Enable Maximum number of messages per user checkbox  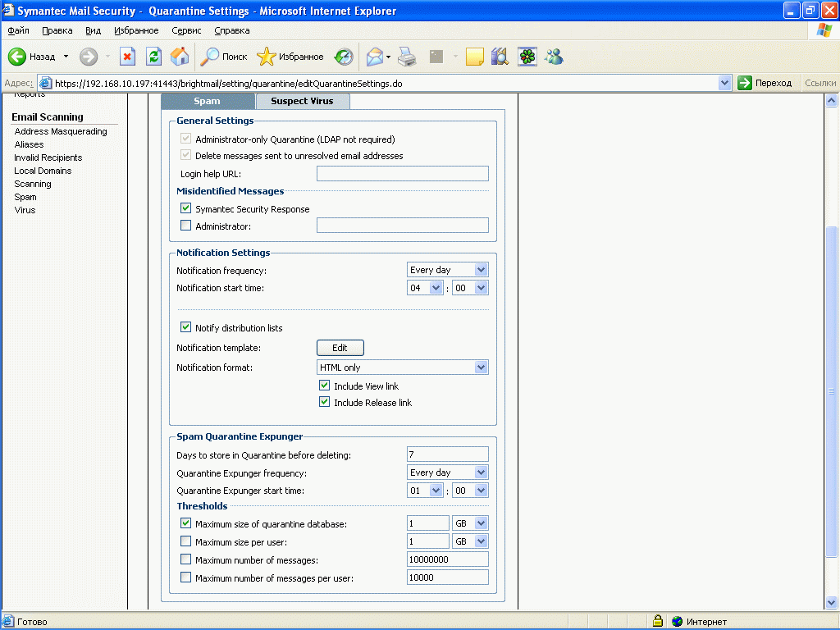point(186,577)
